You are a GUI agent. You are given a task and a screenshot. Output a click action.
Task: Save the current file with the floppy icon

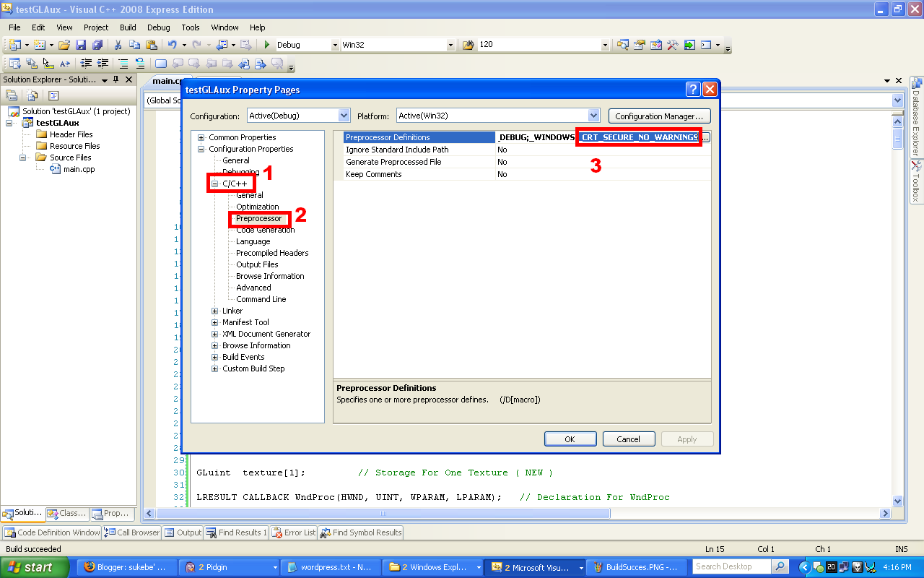(x=81, y=45)
